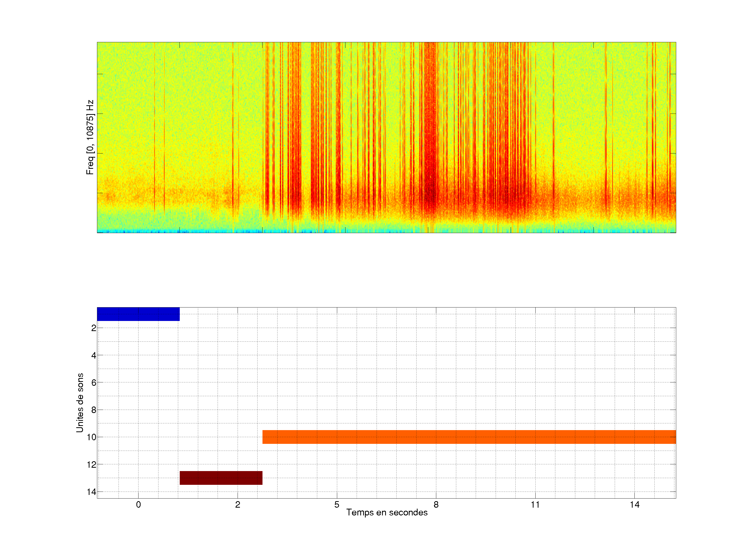Image resolution: width=747 pixels, height=560 pixels.
Task: Click x-axis tick label 5
Action: [x=337, y=505]
